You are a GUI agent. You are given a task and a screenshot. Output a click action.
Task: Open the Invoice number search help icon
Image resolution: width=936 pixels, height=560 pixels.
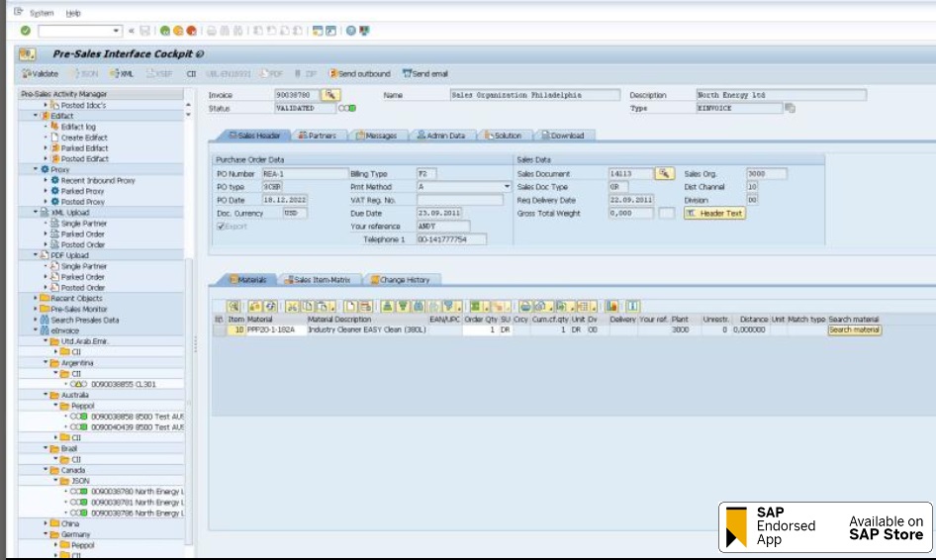point(329,95)
